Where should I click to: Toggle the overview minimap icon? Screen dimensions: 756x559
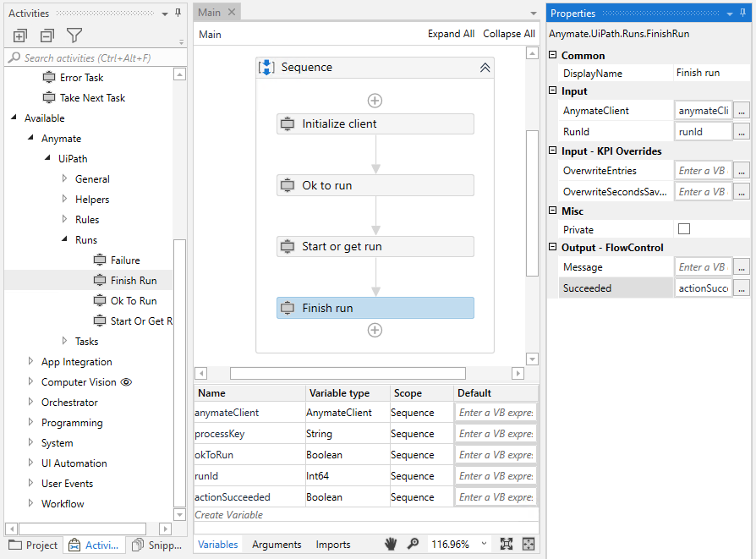[x=529, y=544]
